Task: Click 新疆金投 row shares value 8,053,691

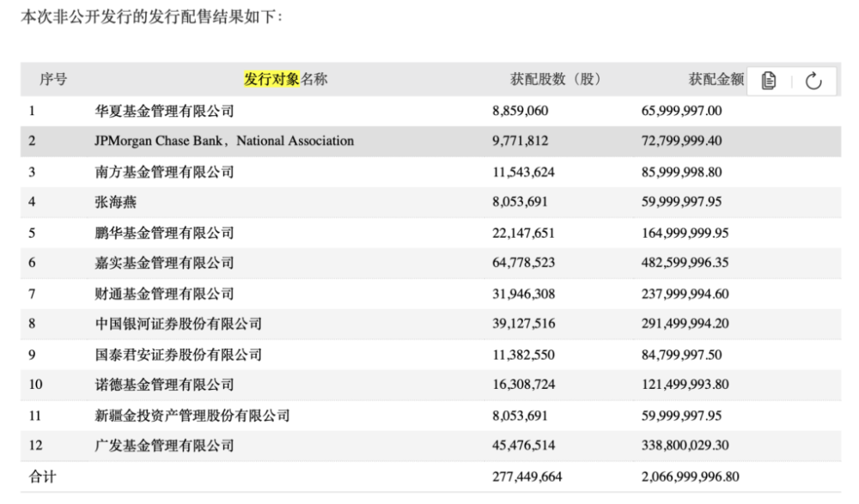Action: [520, 416]
